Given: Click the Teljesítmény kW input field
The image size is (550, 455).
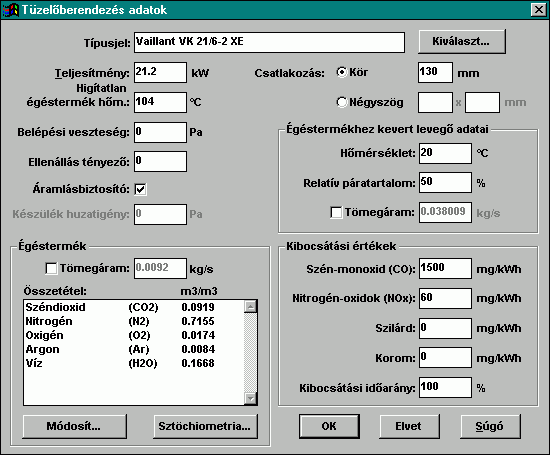Looking at the screenshot, I should click(x=160, y=73).
